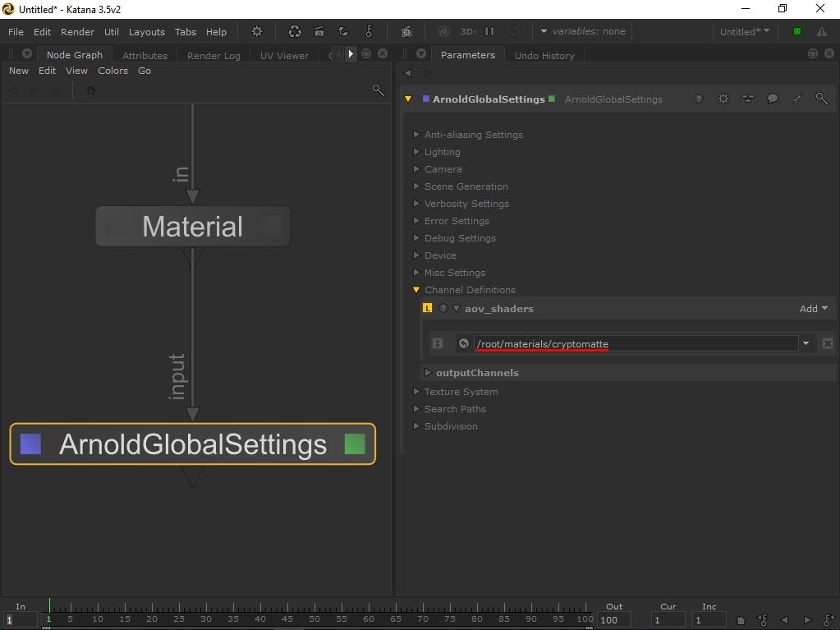The height and width of the screenshot is (630, 840).
Task: Open the Node Graph Go menu
Action: click(145, 71)
